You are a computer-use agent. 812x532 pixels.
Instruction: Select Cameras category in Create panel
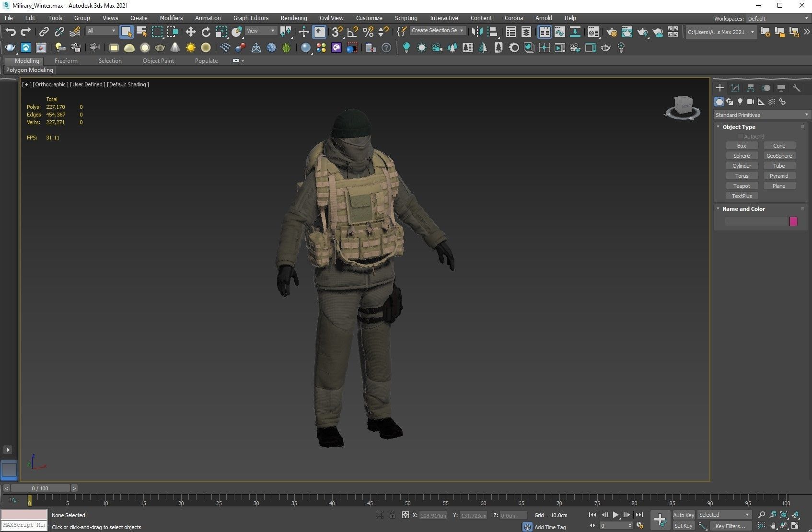pyautogui.click(x=751, y=102)
